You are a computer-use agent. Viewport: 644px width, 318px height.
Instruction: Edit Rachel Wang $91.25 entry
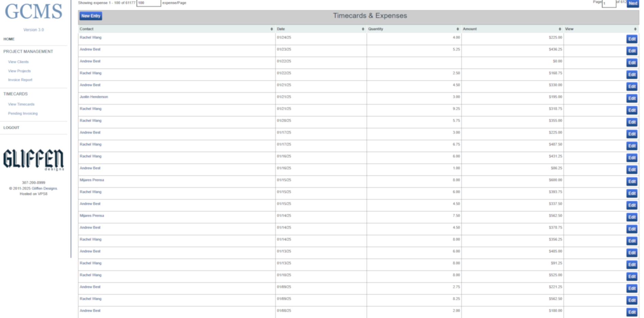[632, 265]
